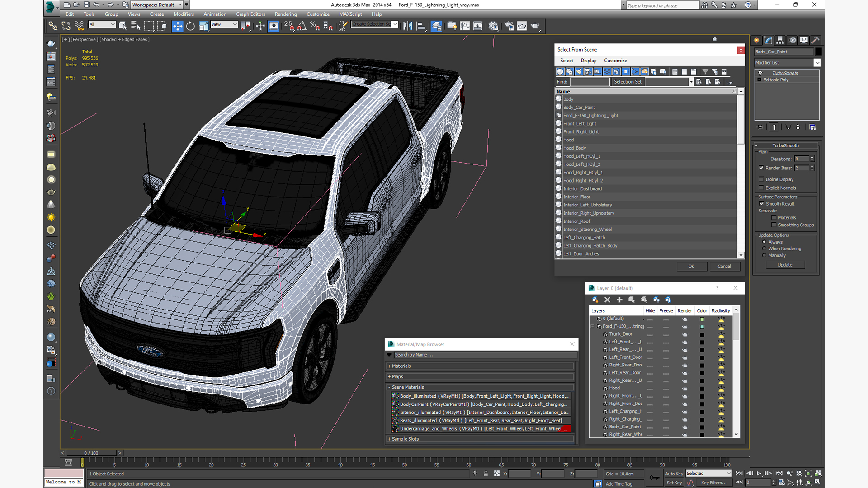Open the Graph Editors menu
Screen dimensions: 868x488
[250, 14]
